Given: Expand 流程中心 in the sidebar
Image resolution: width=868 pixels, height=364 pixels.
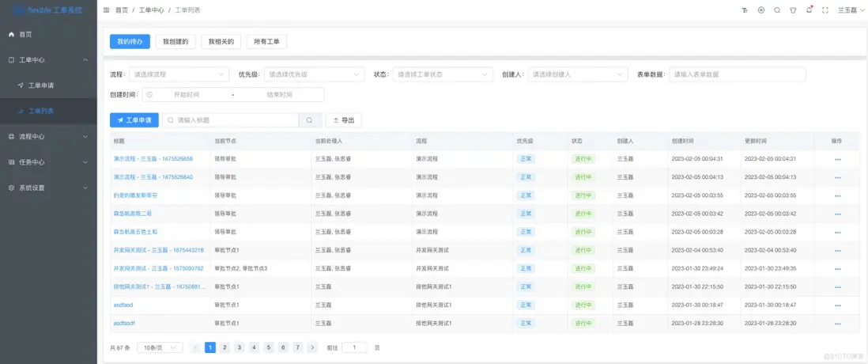Looking at the screenshot, I should 48,136.
